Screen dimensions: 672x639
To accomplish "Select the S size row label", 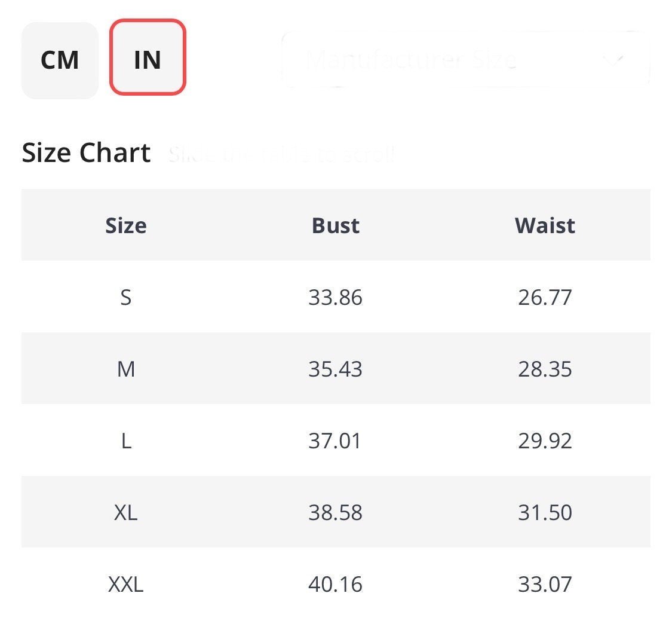I will click(x=125, y=296).
